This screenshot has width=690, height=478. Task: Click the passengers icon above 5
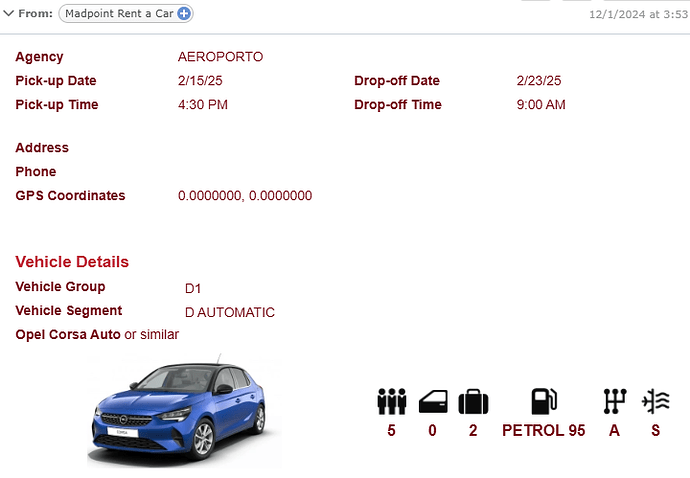tap(392, 401)
